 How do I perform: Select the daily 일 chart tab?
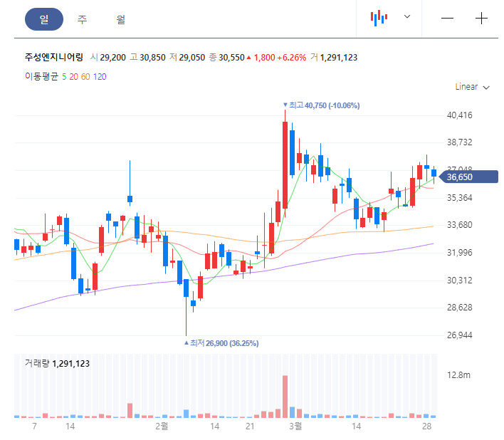pos(44,19)
